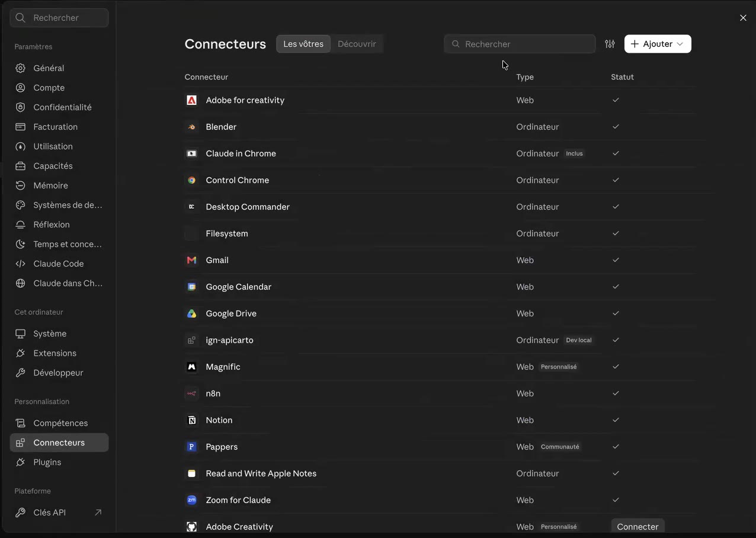Open the Utilisation settings page
Screen dimensions: 756x538
click(59, 146)
